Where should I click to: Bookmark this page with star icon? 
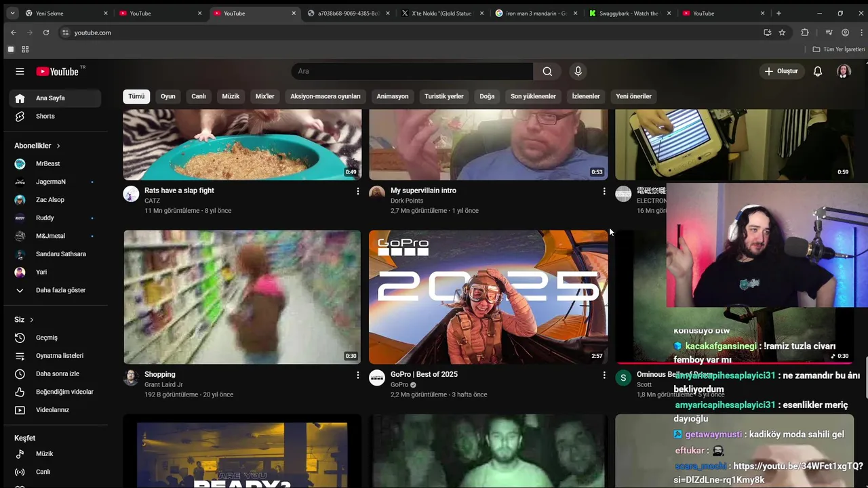[x=782, y=33]
